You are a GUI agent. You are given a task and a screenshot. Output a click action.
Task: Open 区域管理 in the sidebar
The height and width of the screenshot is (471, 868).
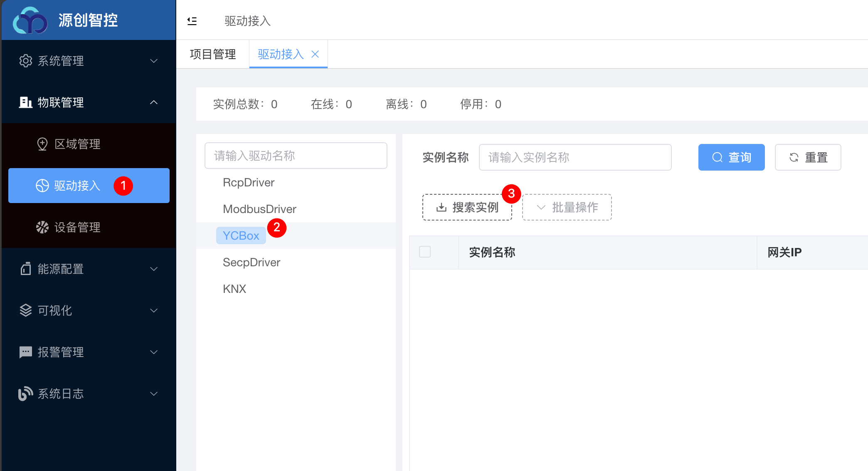[89, 144]
